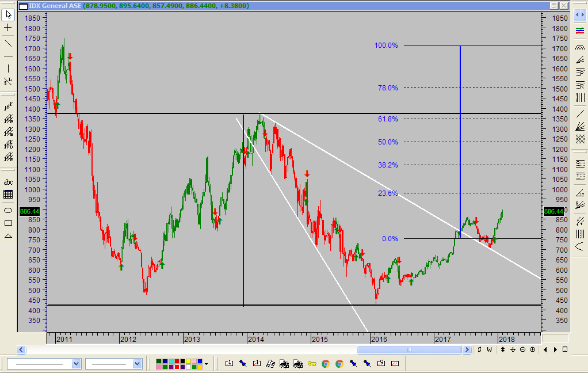588x373 pixels.
Task: Click the yellow key icon
Action: point(312,363)
